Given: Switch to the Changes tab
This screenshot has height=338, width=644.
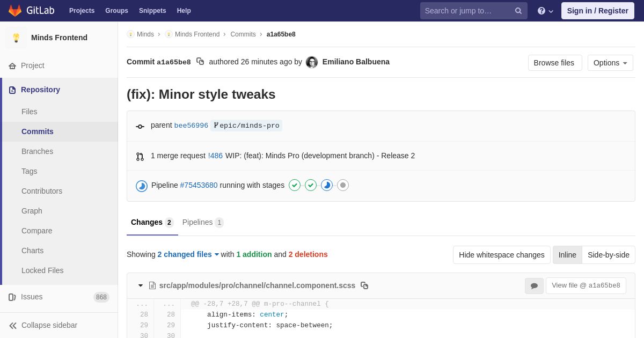Looking at the screenshot, I should pos(152,222).
